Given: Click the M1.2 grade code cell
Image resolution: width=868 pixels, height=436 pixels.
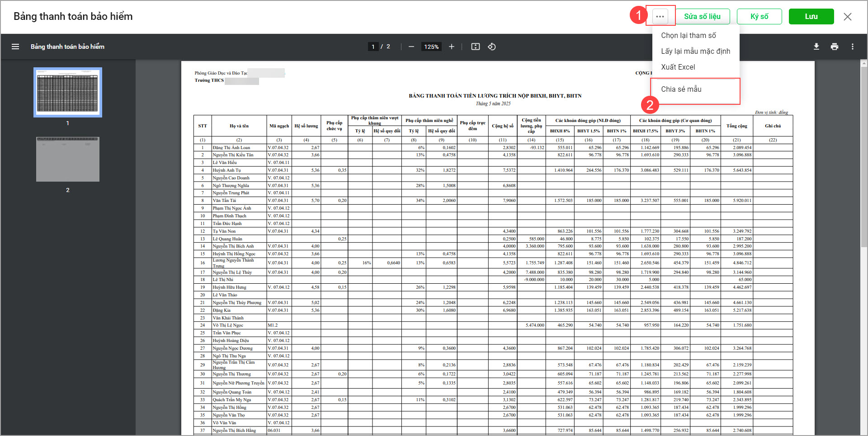Looking at the screenshot, I should tap(273, 325).
